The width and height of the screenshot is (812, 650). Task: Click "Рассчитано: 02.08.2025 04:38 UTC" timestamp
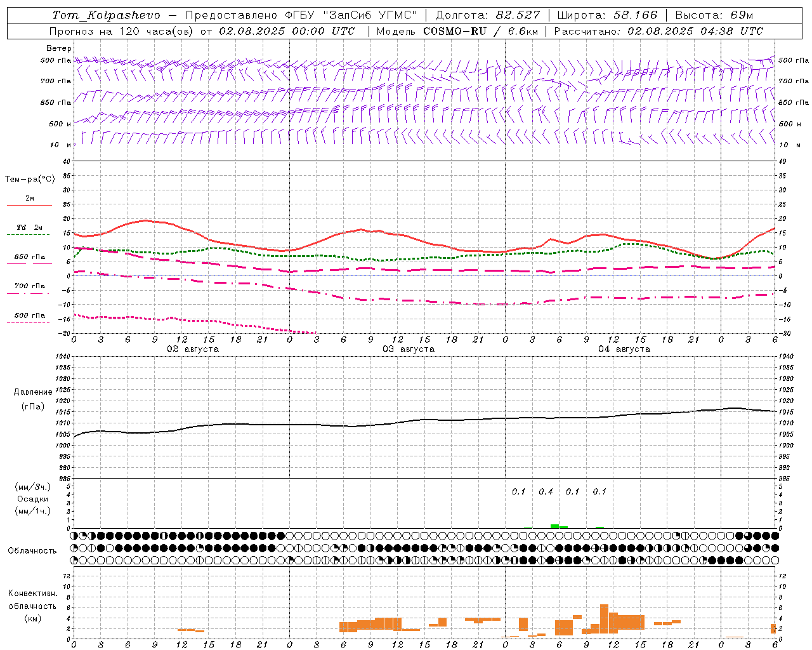(658, 31)
